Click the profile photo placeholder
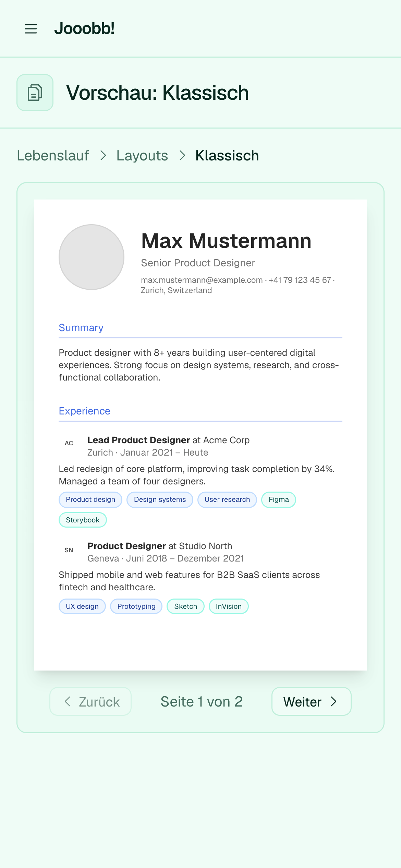 tap(92, 257)
